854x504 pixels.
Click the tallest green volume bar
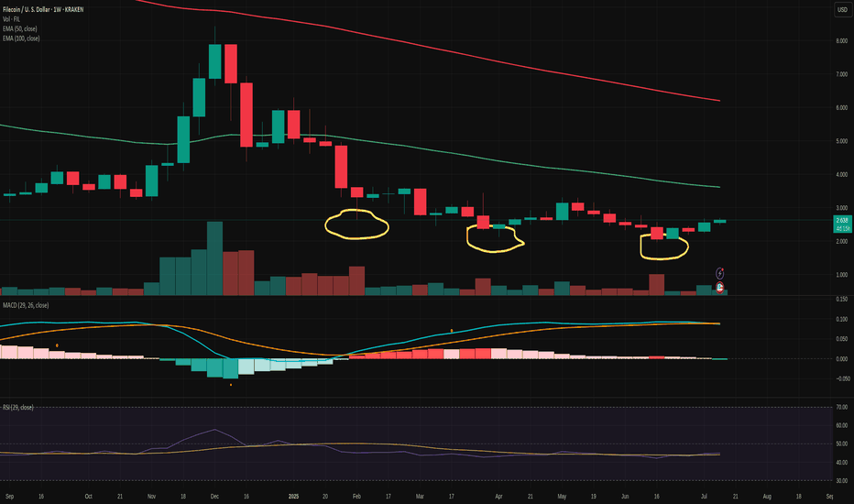click(214, 258)
